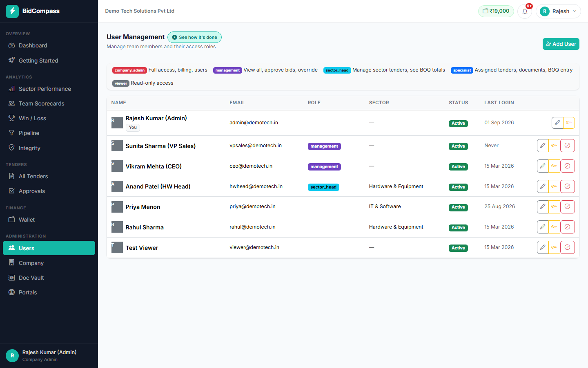
Task: Click key icon for Anand Patel
Action: 555,186
